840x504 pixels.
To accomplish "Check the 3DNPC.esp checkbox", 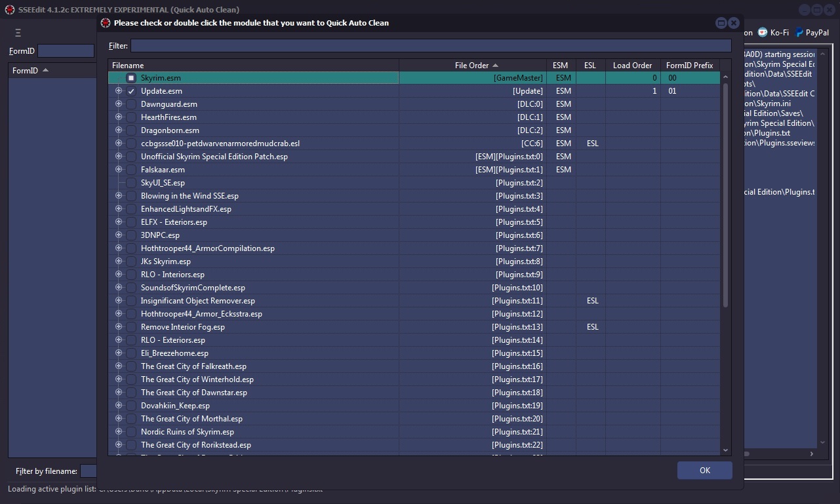I will tap(131, 235).
